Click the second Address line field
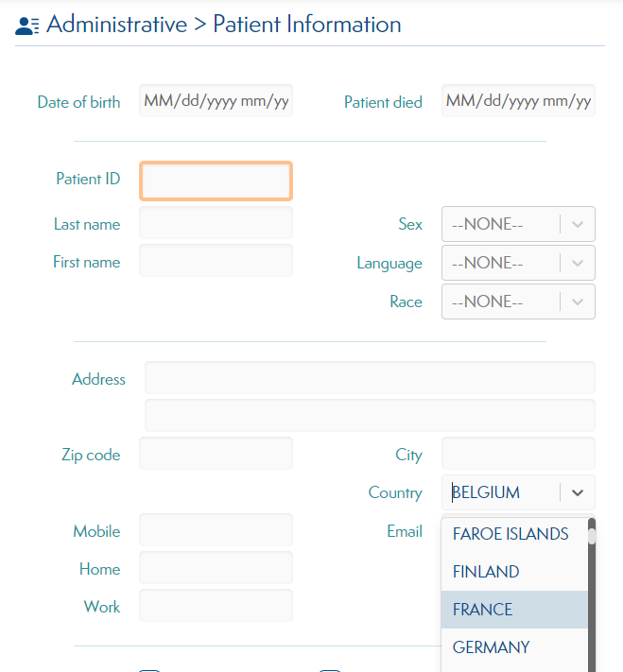The height and width of the screenshot is (672, 623). coord(370,415)
